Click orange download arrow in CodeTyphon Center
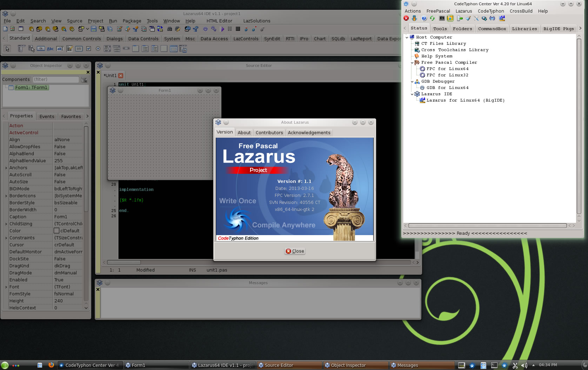This screenshot has width=588, height=370. [414, 18]
